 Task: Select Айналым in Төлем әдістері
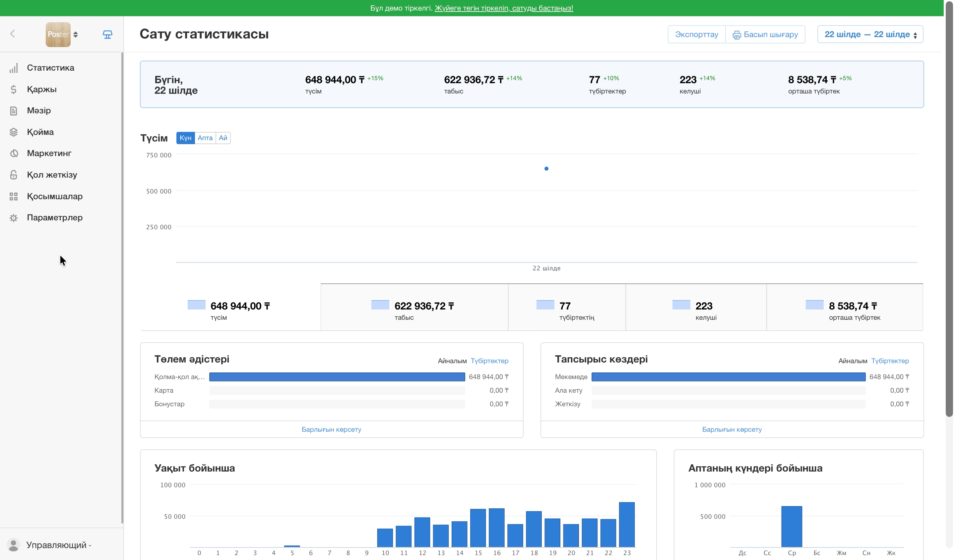point(452,361)
